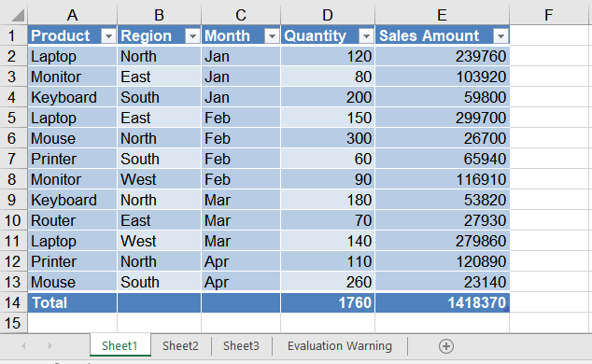
Task: Open the Region column filter dropdown
Action: tap(192, 36)
